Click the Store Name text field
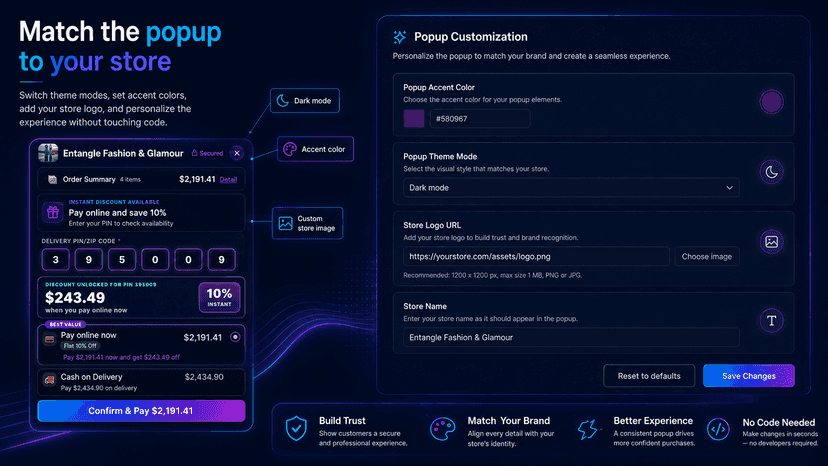 [571, 337]
